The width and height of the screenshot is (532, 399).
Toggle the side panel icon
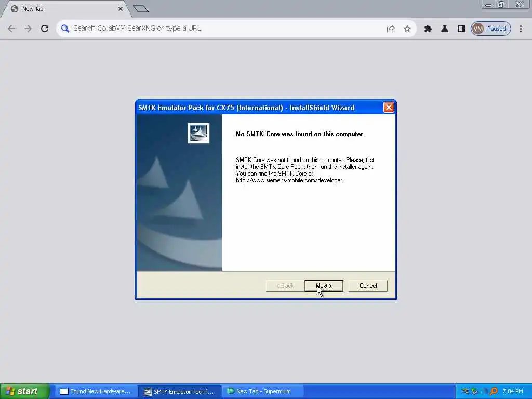point(461,29)
